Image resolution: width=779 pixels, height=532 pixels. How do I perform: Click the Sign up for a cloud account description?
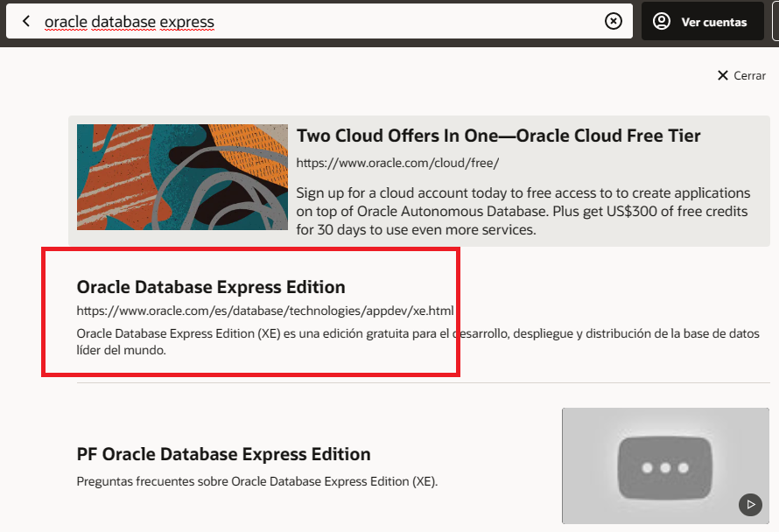coord(523,211)
